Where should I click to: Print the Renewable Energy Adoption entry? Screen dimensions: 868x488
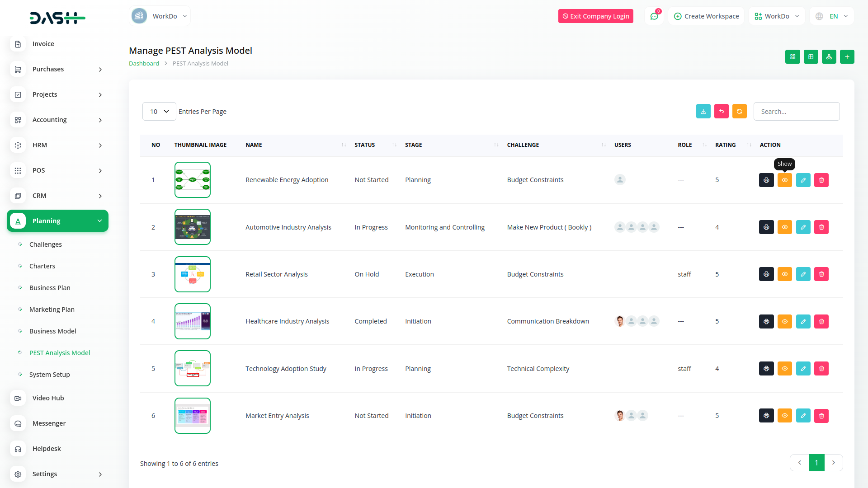[766, 180]
